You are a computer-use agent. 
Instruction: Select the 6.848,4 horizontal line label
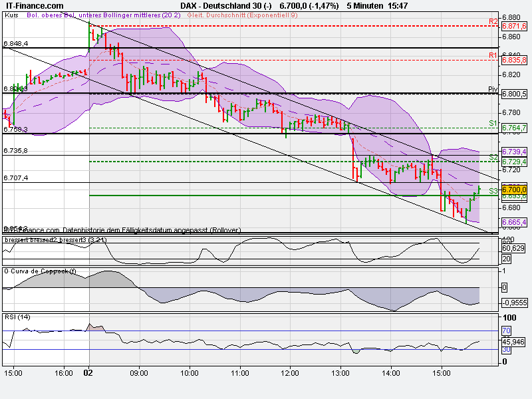15,44
